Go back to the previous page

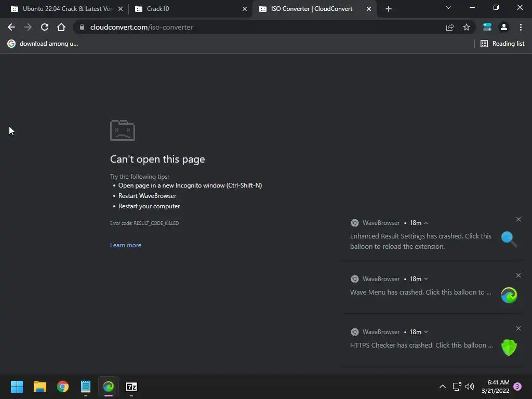pyautogui.click(x=11, y=27)
